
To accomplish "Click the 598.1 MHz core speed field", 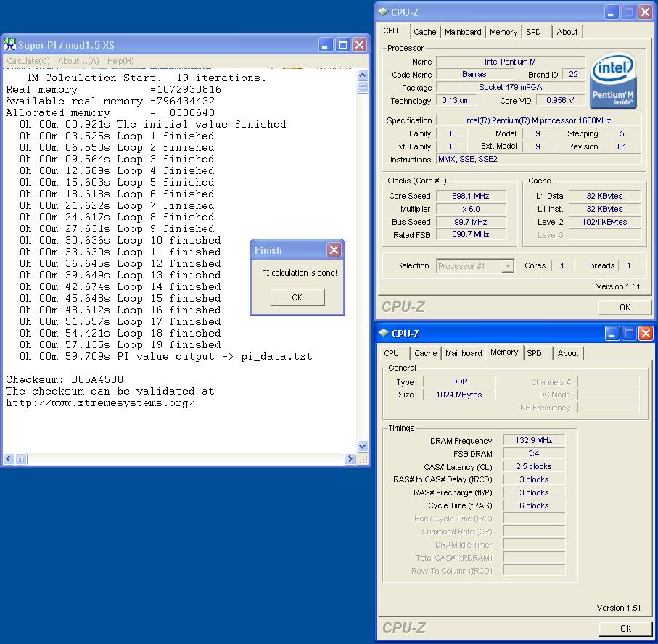I will (x=471, y=196).
